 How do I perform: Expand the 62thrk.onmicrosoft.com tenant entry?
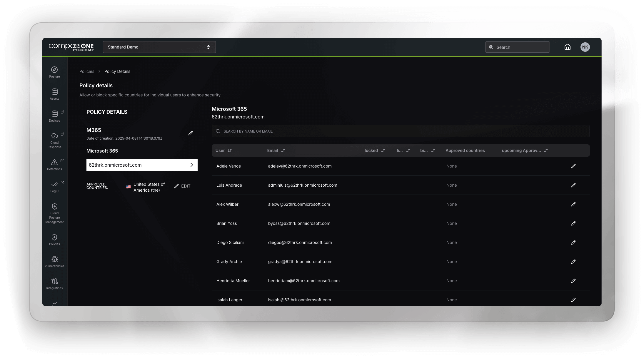click(x=142, y=165)
